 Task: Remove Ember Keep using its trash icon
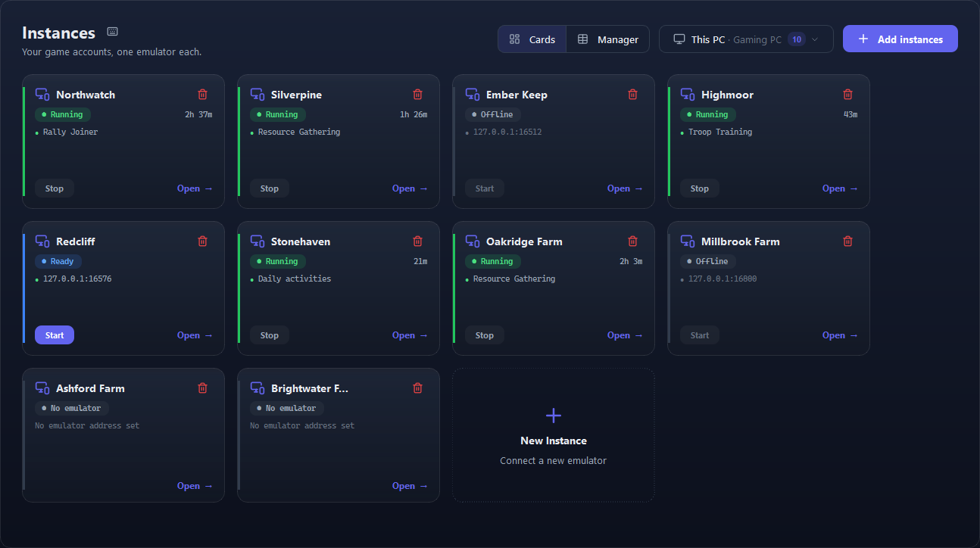click(x=632, y=95)
